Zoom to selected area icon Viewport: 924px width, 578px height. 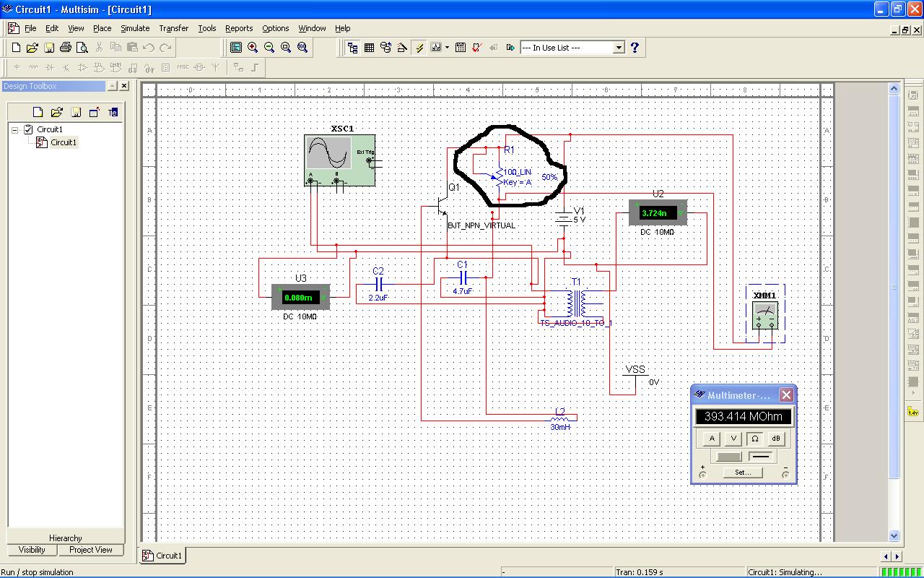pos(286,48)
